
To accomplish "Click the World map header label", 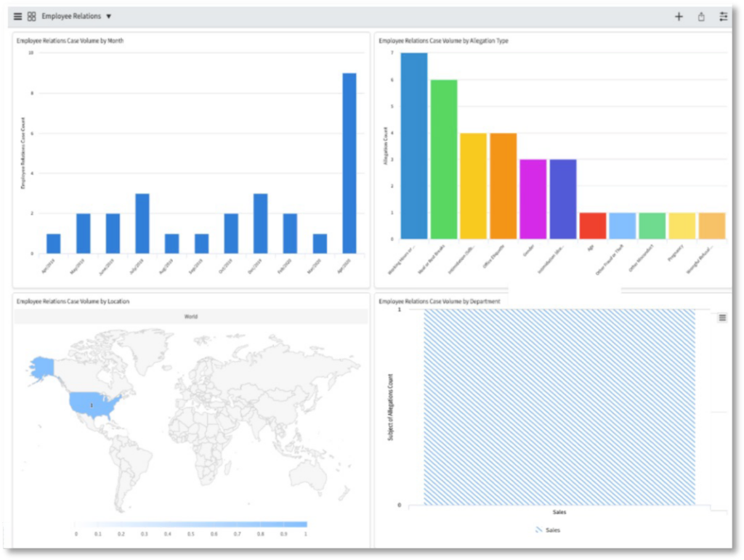I will click(x=190, y=317).
